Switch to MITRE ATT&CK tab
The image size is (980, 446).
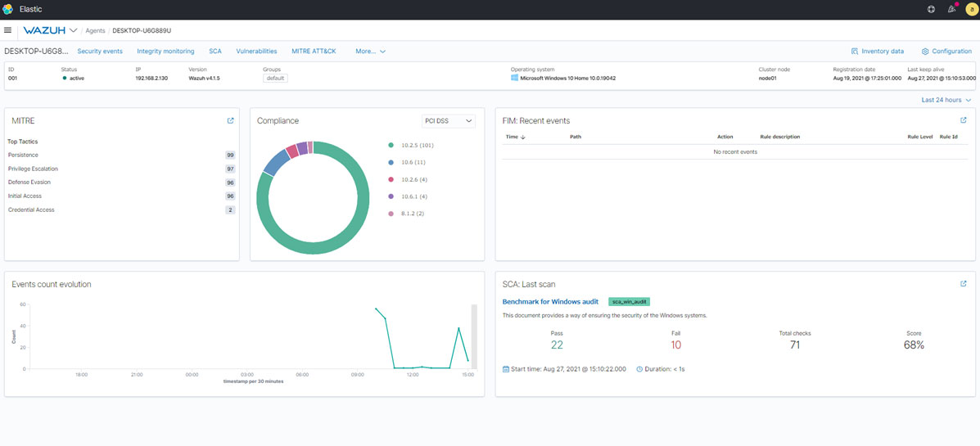pos(314,52)
